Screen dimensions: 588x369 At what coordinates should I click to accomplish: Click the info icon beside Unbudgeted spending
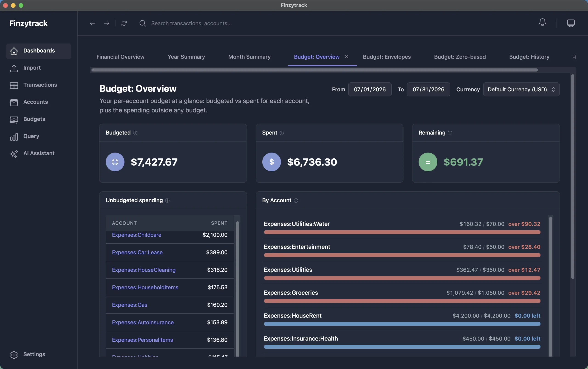[x=167, y=200]
